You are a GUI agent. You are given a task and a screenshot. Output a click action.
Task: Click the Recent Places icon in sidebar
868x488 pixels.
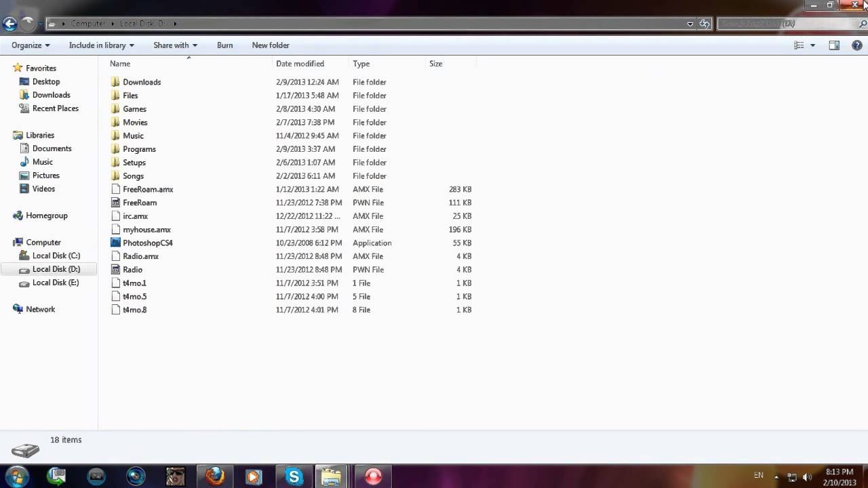(24, 108)
